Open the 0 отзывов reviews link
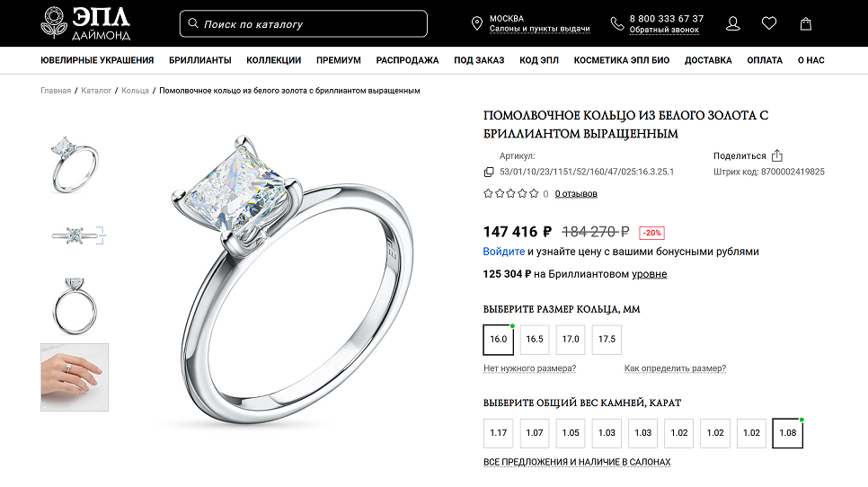 (576, 194)
